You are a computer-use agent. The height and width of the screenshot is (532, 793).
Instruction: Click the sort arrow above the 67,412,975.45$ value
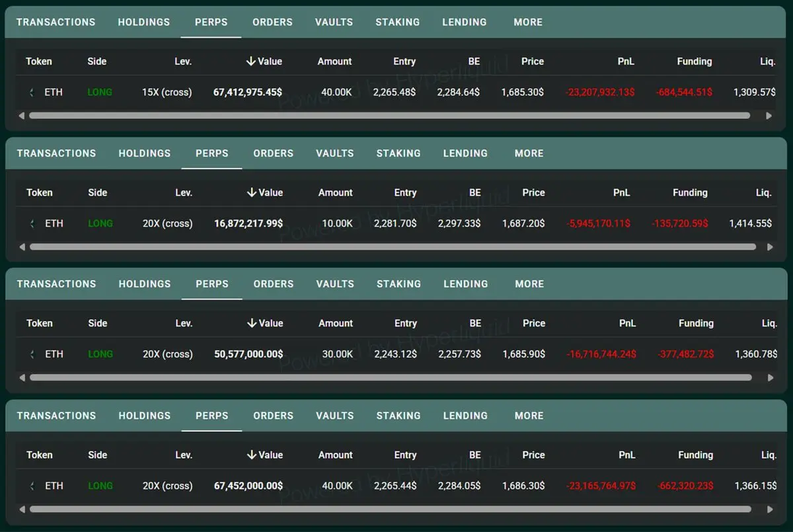tap(250, 61)
